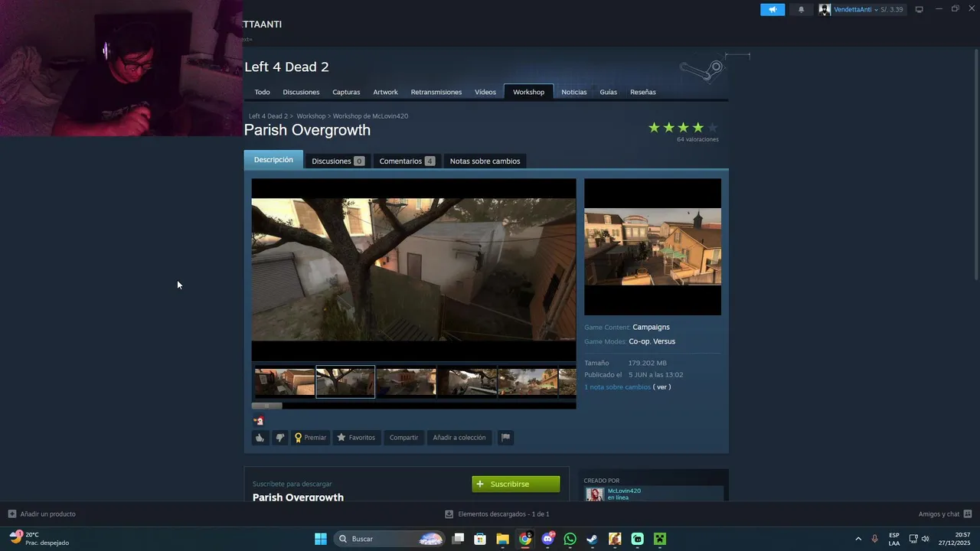The height and width of the screenshot is (551, 980).
Task: Click the chicken award icon
Action: click(259, 420)
